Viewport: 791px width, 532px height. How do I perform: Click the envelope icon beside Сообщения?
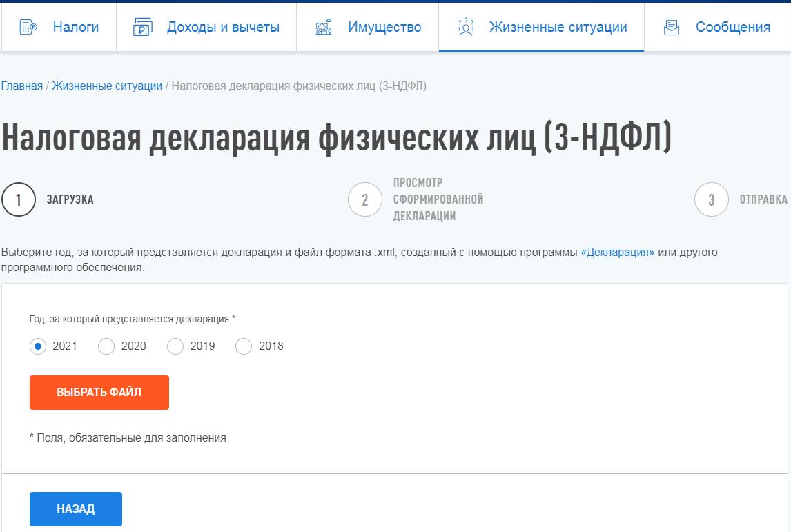pyautogui.click(x=671, y=28)
